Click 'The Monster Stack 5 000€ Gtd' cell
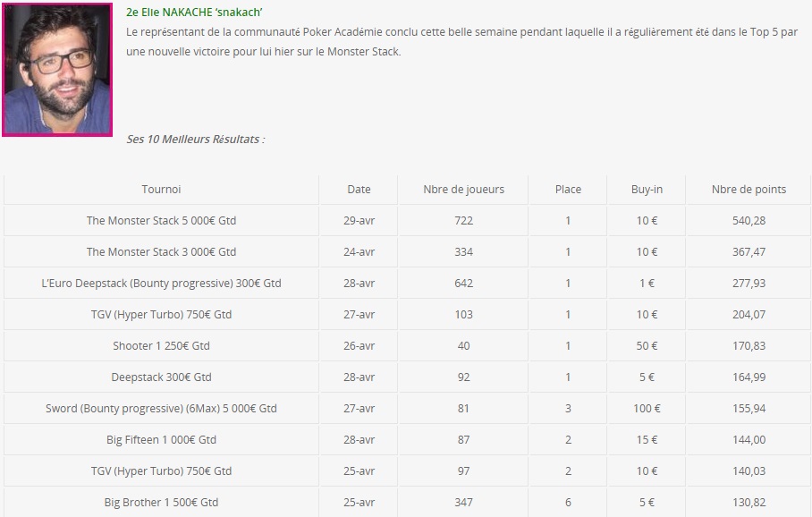 pos(161,221)
